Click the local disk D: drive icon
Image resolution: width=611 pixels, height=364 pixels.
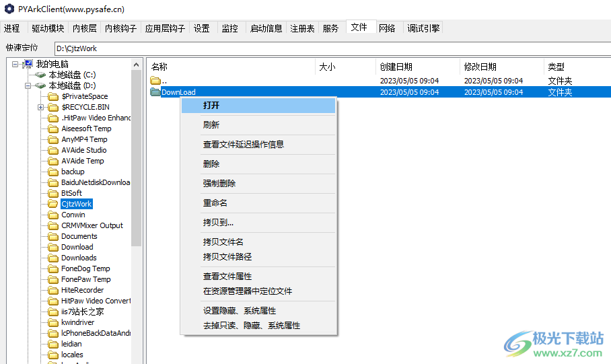point(40,85)
